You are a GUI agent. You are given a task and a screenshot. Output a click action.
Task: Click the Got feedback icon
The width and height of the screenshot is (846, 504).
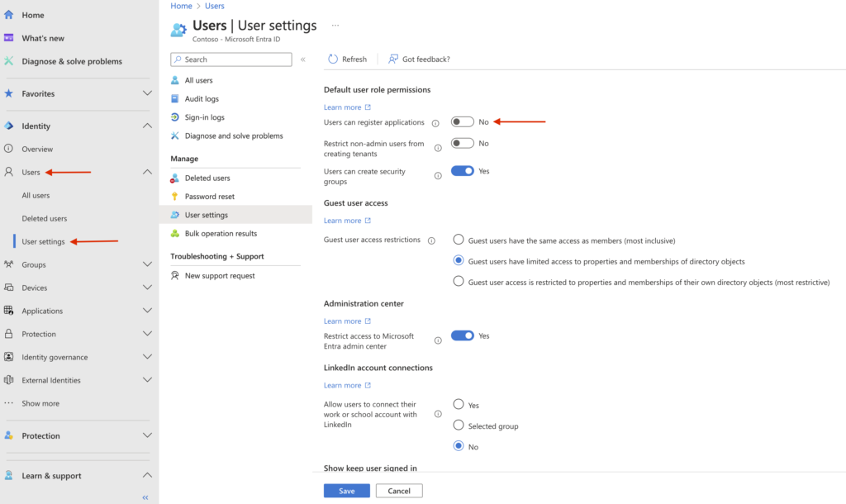point(393,59)
